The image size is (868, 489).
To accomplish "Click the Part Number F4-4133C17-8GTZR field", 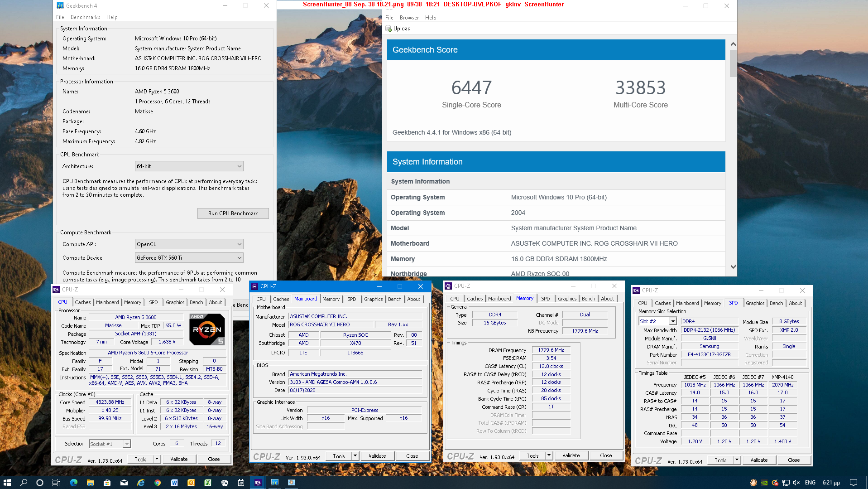I will pos(710,355).
